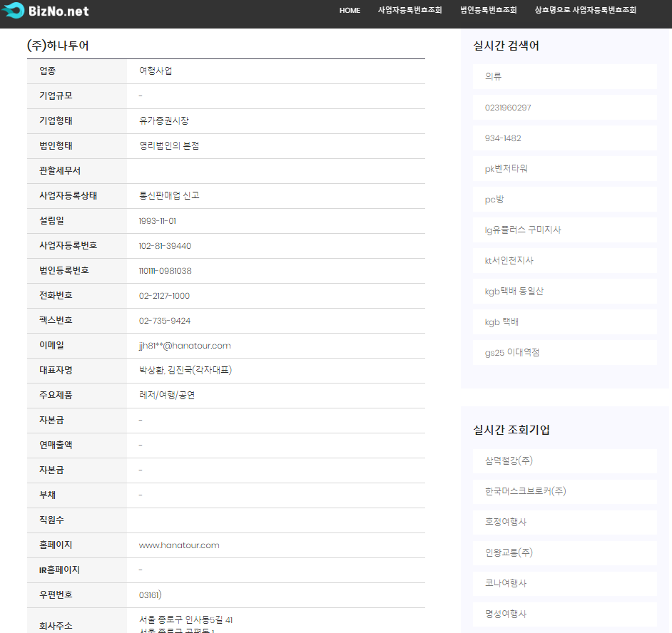672x633 pixels.
Task: Select search term 의류
Action: point(565,77)
